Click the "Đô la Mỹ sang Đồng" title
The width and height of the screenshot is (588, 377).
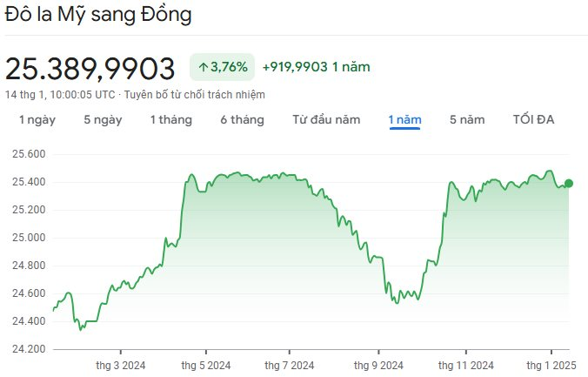click(98, 16)
